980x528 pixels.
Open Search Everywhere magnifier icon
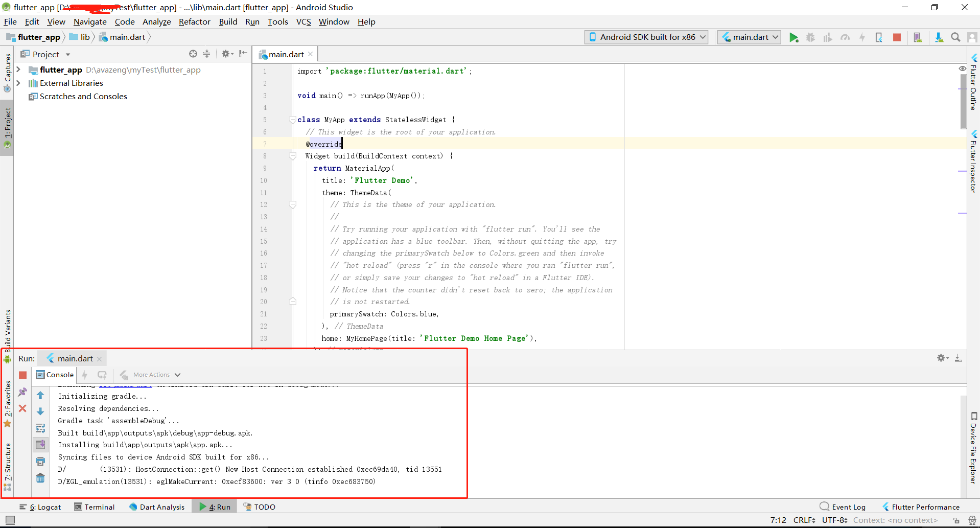pos(955,37)
